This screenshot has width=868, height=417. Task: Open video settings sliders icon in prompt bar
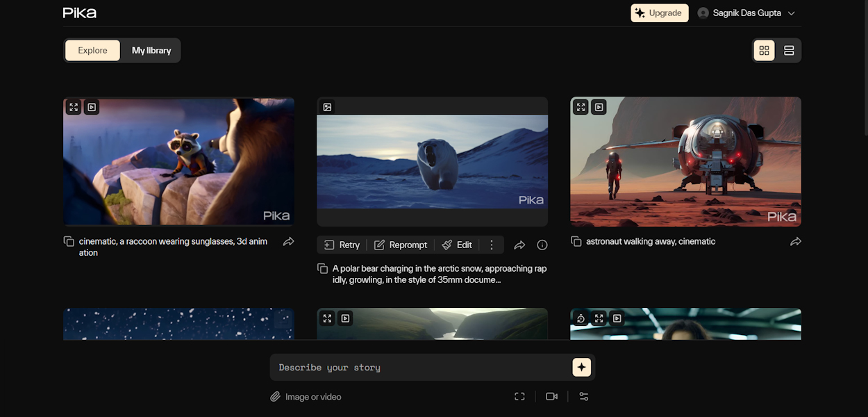coord(583,396)
